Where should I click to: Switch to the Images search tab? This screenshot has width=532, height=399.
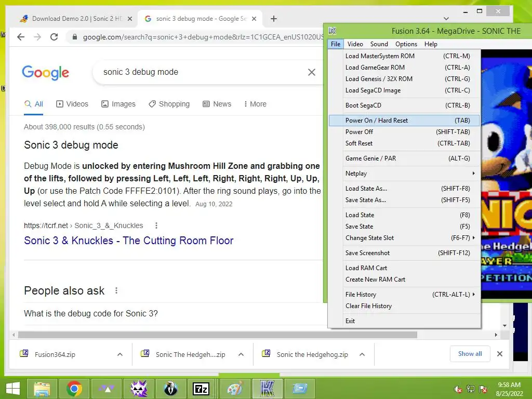[118, 104]
